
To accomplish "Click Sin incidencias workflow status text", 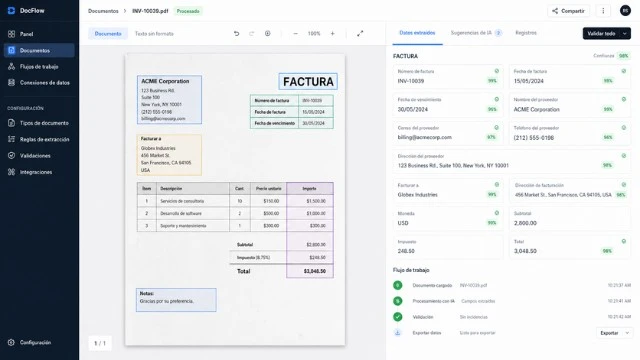I will pos(473,317).
